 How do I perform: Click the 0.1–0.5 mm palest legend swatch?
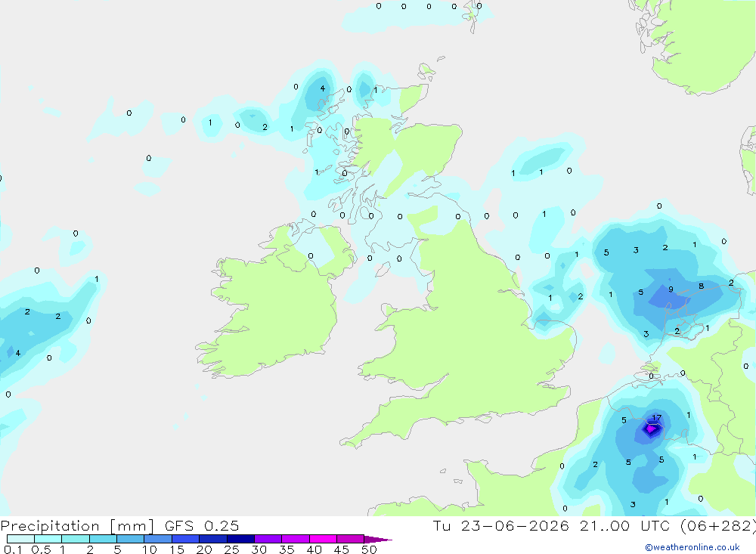20,539
